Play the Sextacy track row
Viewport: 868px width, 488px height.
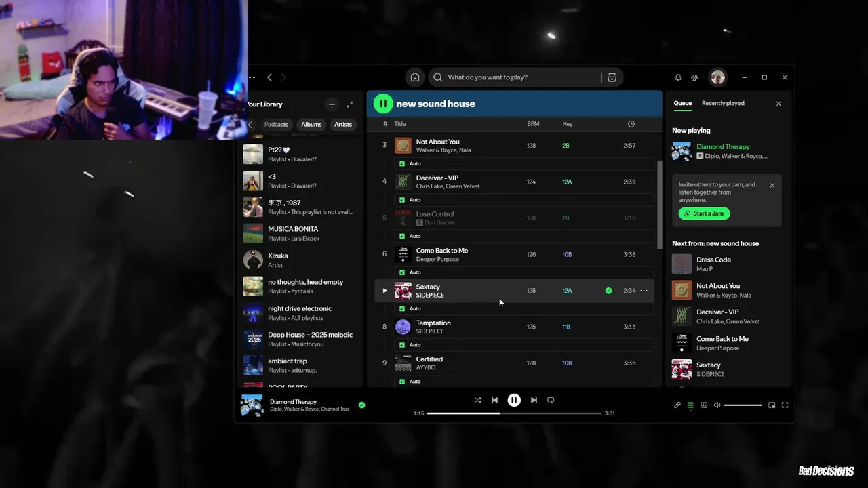(384, 291)
